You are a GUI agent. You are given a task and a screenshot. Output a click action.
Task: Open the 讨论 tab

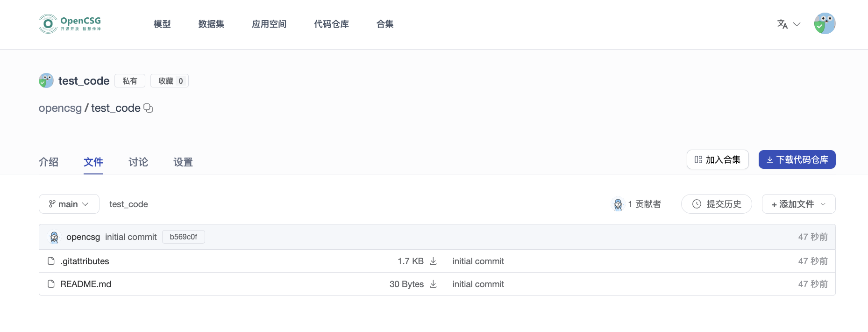coord(138,162)
